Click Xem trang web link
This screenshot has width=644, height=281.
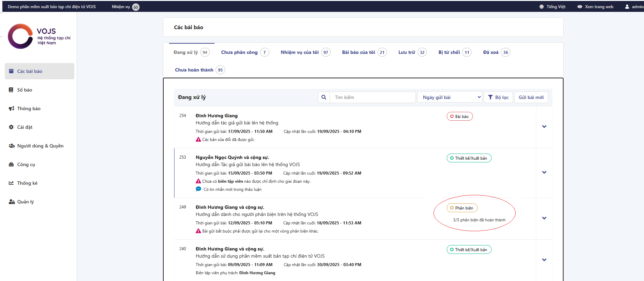click(595, 7)
